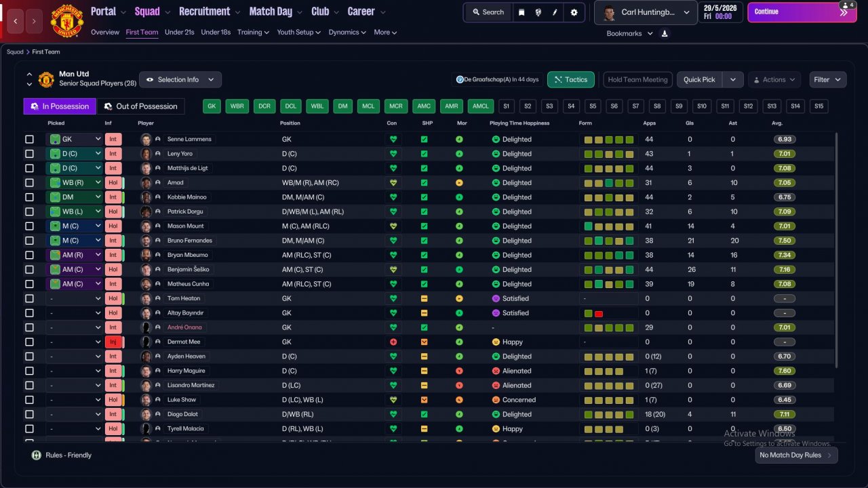Click the 7.50 average rating for Bruno Fernandes
This screenshot has width=868, height=488.
click(785, 241)
